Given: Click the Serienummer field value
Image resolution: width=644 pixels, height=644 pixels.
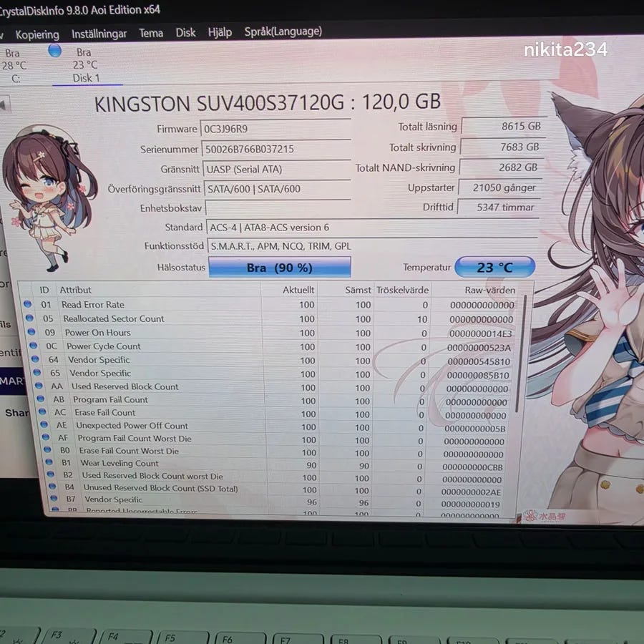Looking at the screenshot, I should [276, 149].
